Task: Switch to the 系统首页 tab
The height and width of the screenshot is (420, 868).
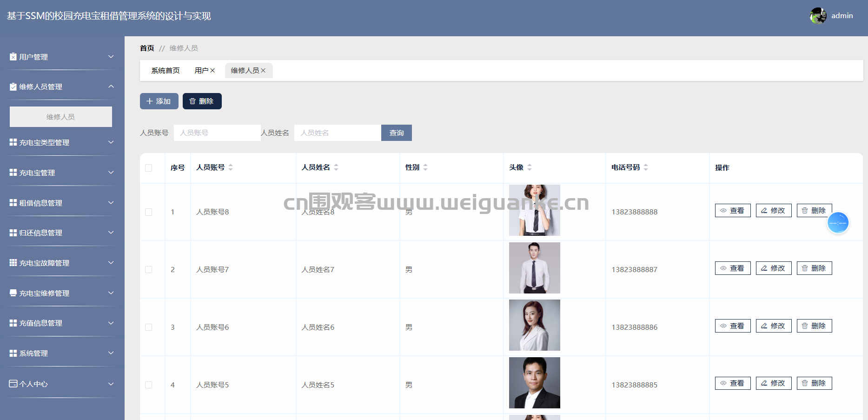Action: [166, 70]
